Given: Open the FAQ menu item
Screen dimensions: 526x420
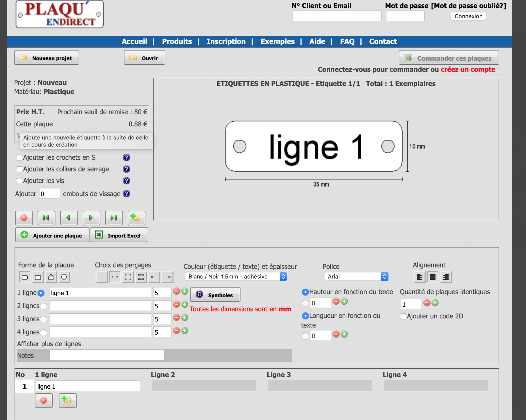Looking at the screenshot, I should pyautogui.click(x=347, y=41).
